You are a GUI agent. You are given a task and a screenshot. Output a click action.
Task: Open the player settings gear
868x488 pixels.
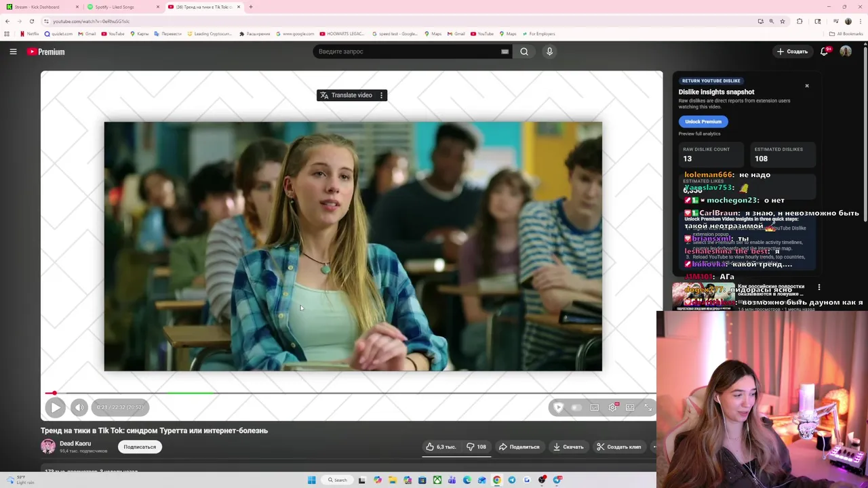[613, 407]
